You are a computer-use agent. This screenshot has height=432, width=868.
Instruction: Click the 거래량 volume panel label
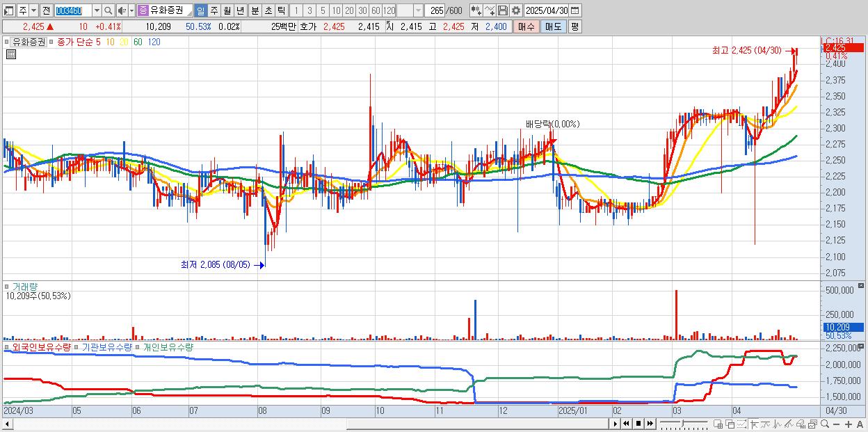coord(24,286)
